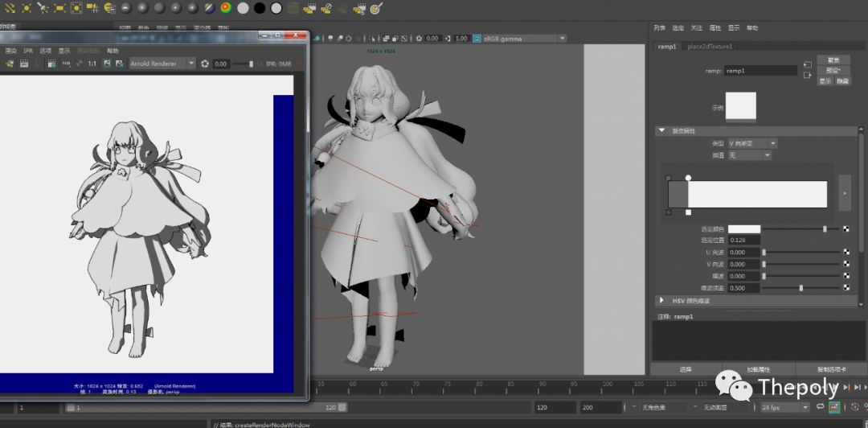Click the 1:1 real size icon

92,64
